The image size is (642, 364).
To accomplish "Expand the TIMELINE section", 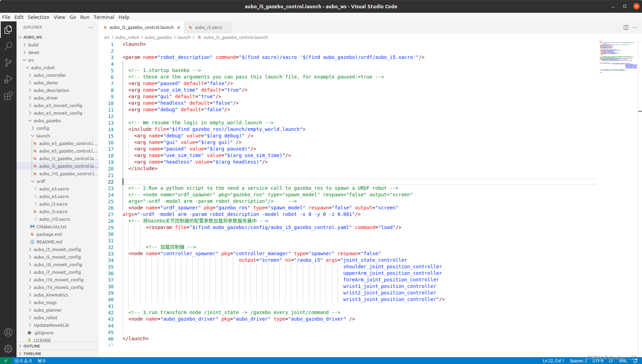I will [x=58, y=353].
